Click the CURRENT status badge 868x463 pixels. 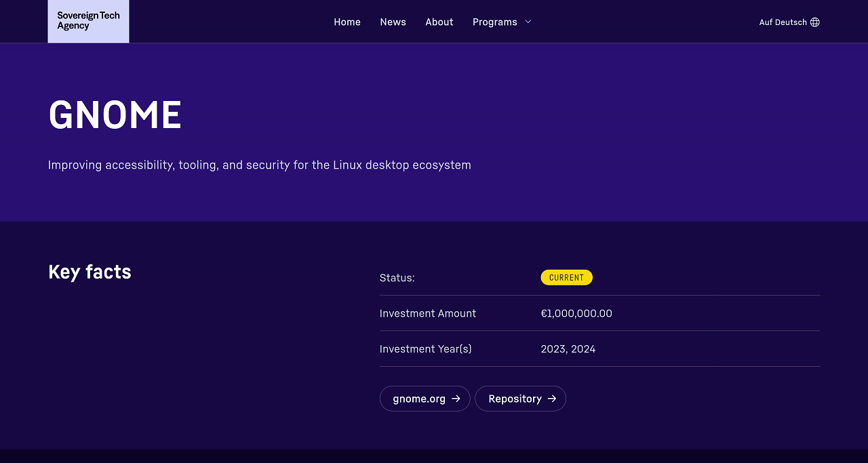(x=566, y=277)
